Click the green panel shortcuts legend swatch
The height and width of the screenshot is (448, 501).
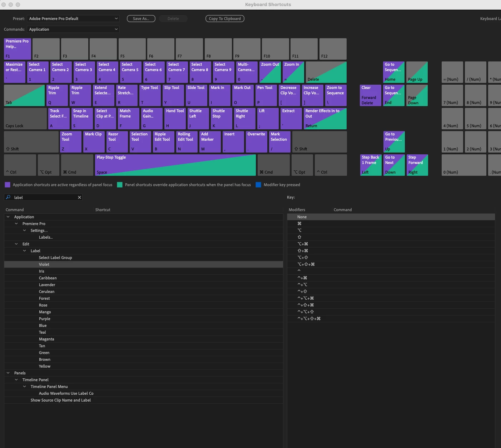click(x=120, y=185)
